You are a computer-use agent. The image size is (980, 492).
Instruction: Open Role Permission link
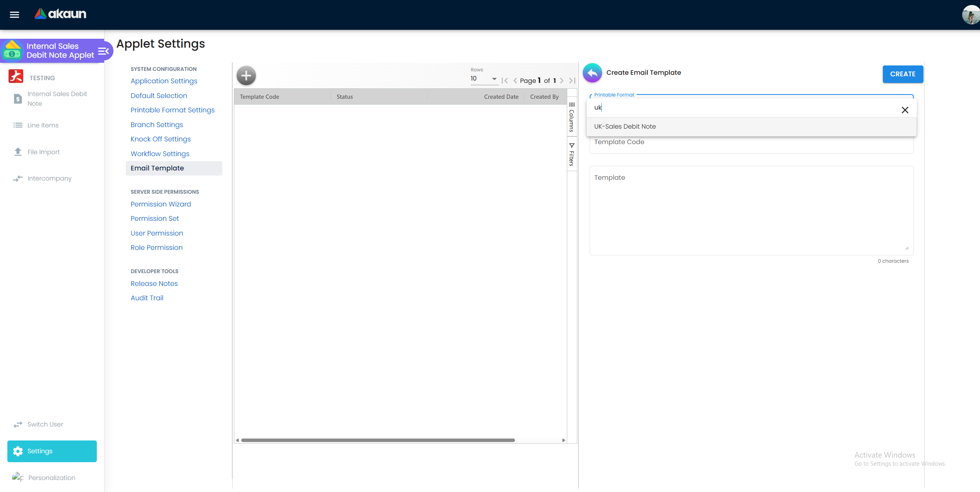pos(156,248)
